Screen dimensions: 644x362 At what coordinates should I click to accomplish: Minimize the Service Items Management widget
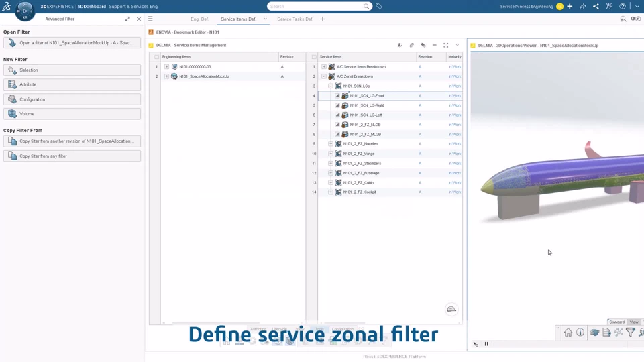[x=435, y=45]
